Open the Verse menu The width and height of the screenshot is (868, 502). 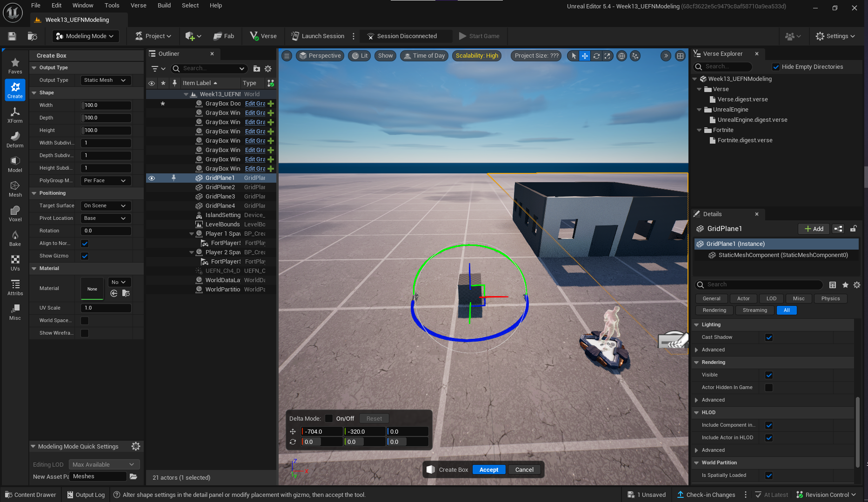139,6
